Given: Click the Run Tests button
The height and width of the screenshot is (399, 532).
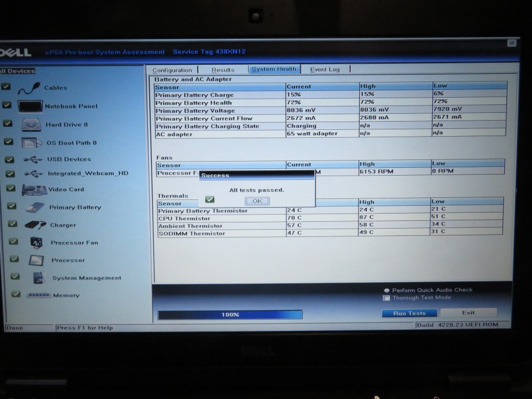Looking at the screenshot, I should tap(409, 313).
